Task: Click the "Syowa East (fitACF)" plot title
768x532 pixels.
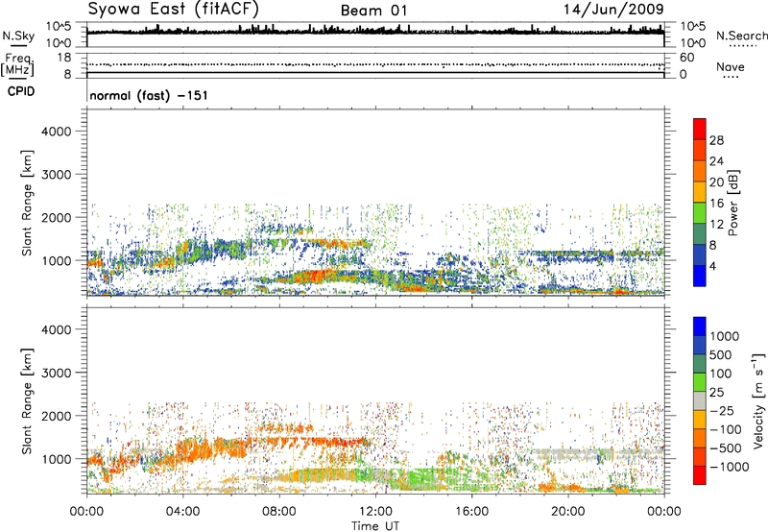Action: click(174, 9)
